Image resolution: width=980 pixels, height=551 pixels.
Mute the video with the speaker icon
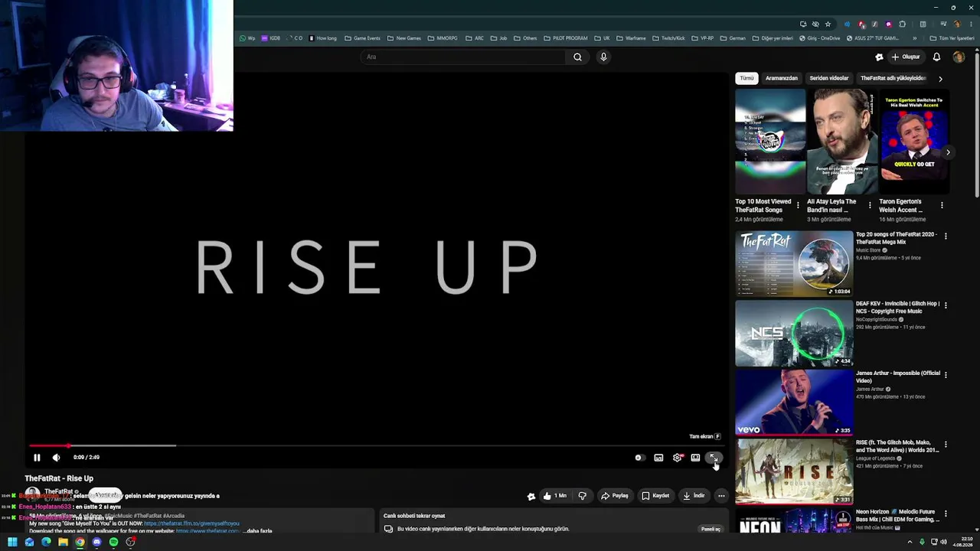tap(56, 458)
